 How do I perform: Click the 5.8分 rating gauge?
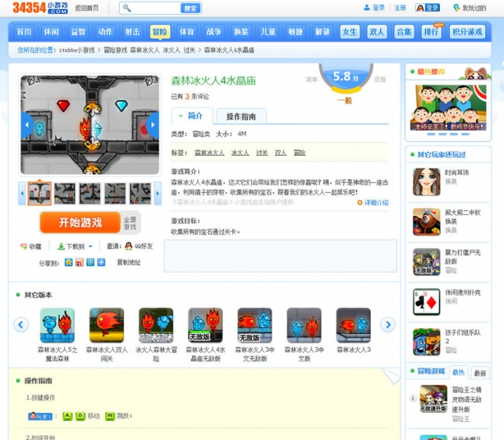point(345,78)
